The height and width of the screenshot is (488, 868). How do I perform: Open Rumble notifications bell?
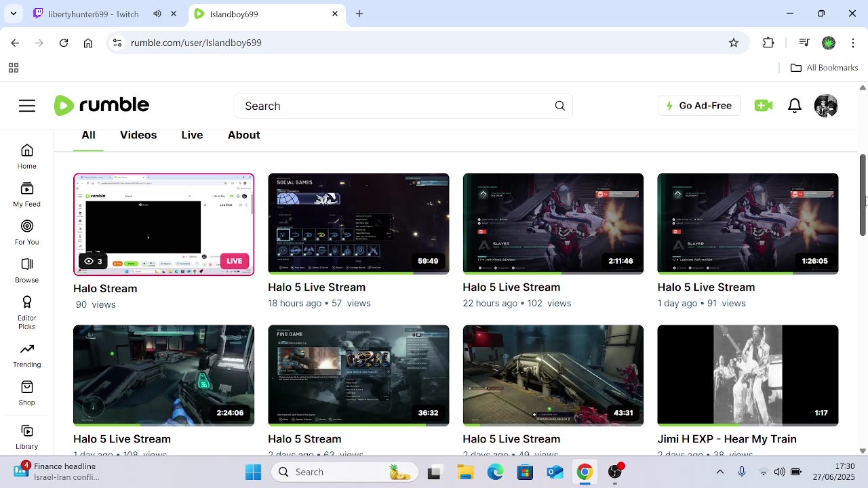click(x=795, y=106)
